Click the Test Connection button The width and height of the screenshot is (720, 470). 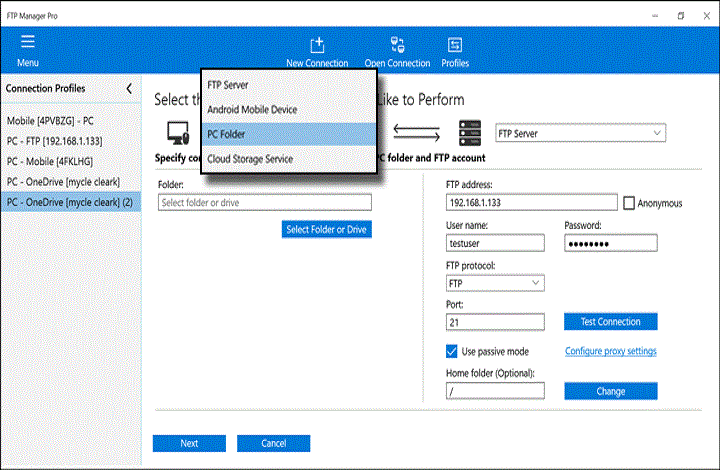pyautogui.click(x=610, y=322)
